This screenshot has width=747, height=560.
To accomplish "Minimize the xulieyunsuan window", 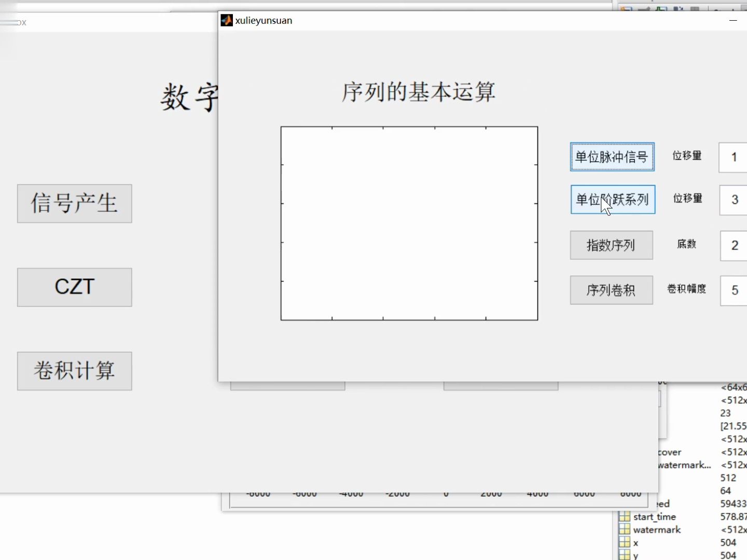I will 733,20.
